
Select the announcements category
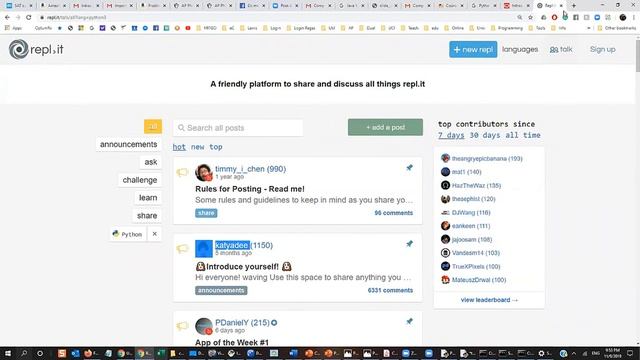129,144
